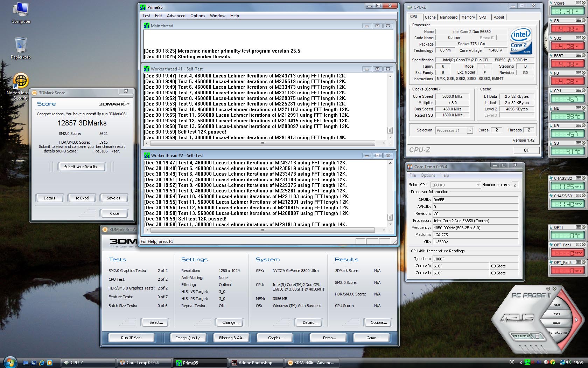Open Prime95 Options menu
Screen dimensions: 588x368
coord(198,16)
